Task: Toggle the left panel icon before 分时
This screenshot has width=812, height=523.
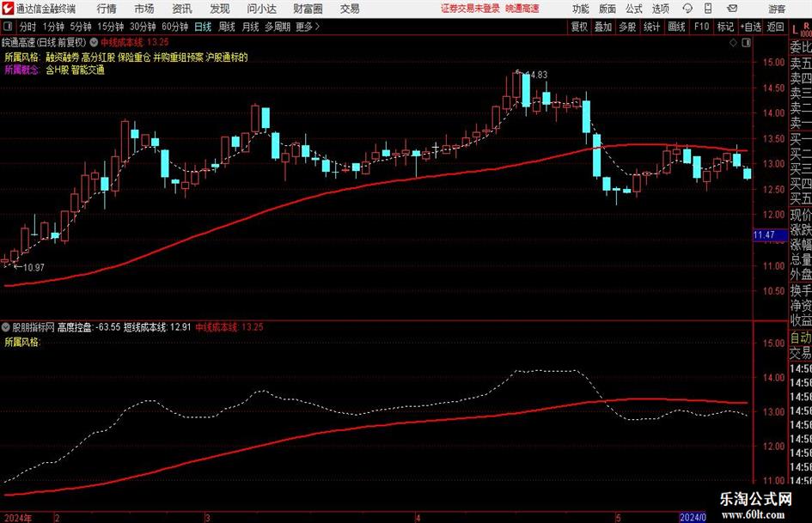Action: pyautogui.click(x=8, y=27)
